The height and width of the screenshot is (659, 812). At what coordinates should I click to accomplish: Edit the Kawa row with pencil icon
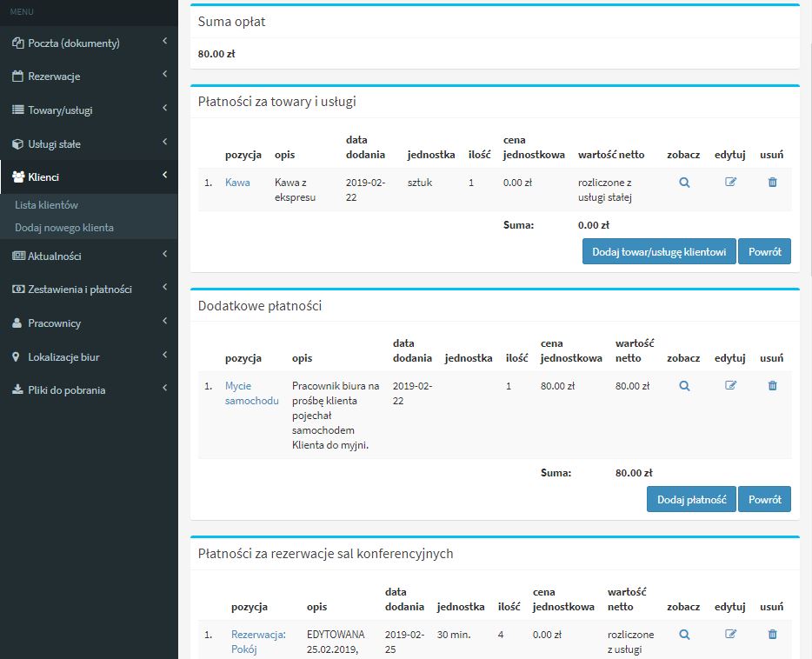(x=730, y=182)
